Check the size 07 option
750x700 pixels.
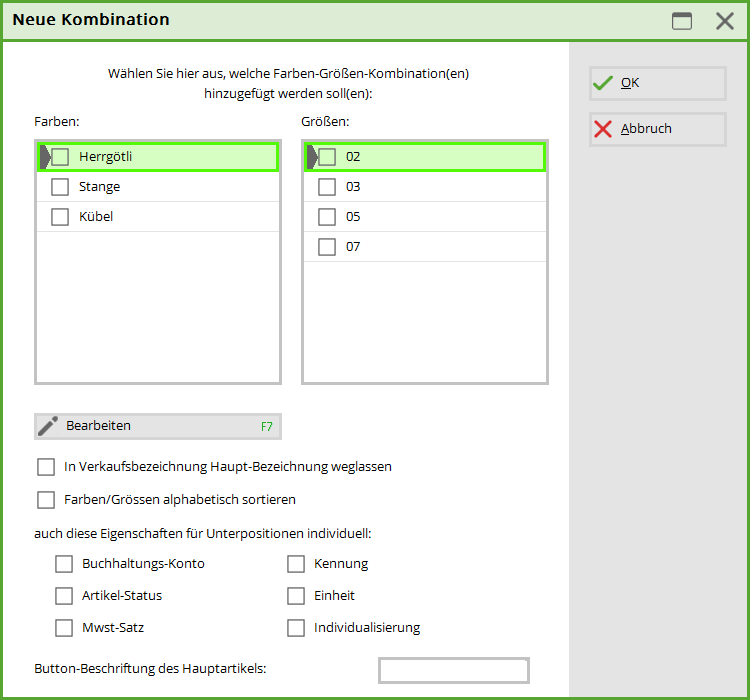tap(327, 247)
